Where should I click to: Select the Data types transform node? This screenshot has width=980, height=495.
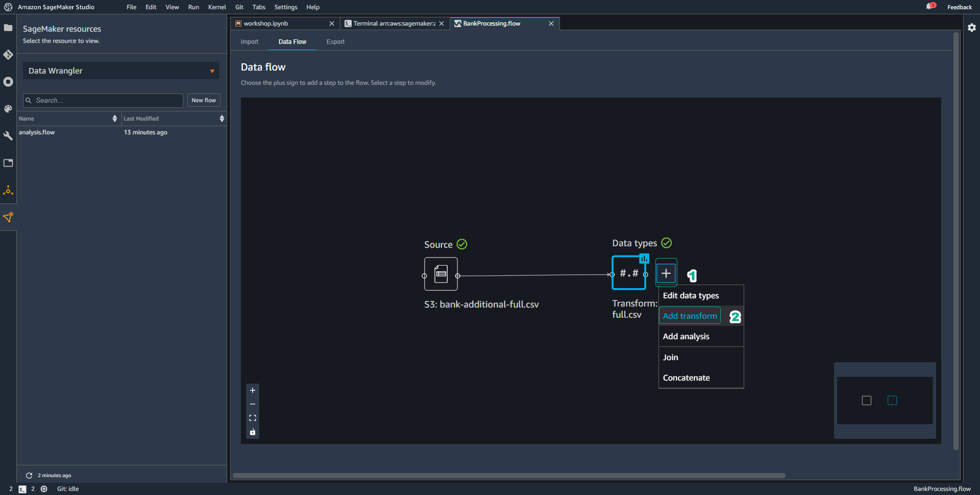pos(629,273)
